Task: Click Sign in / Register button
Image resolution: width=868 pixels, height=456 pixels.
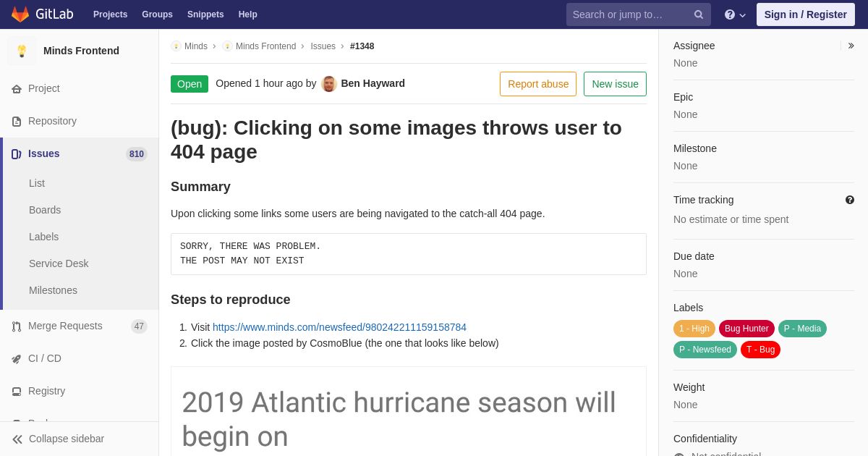Action: coord(805,14)
